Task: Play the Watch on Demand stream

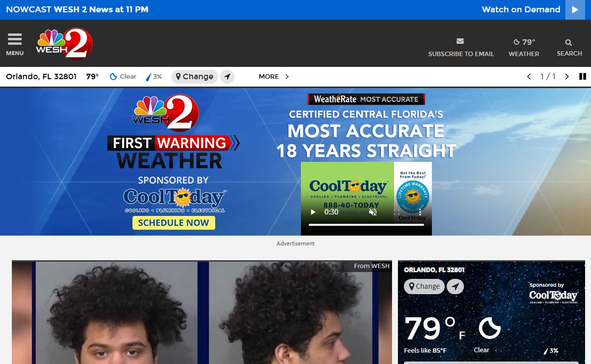Action: 575,10
